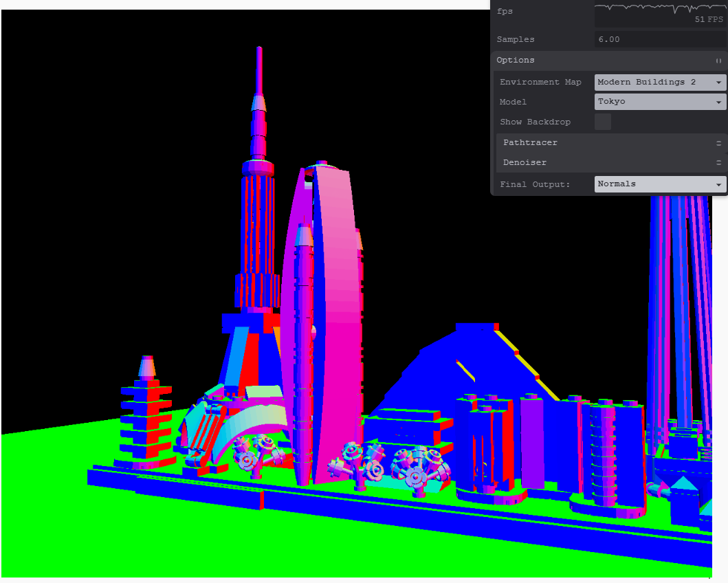Click the Options folder collapse icon
This screenshot has width=728, height=583.
(718, 60)
